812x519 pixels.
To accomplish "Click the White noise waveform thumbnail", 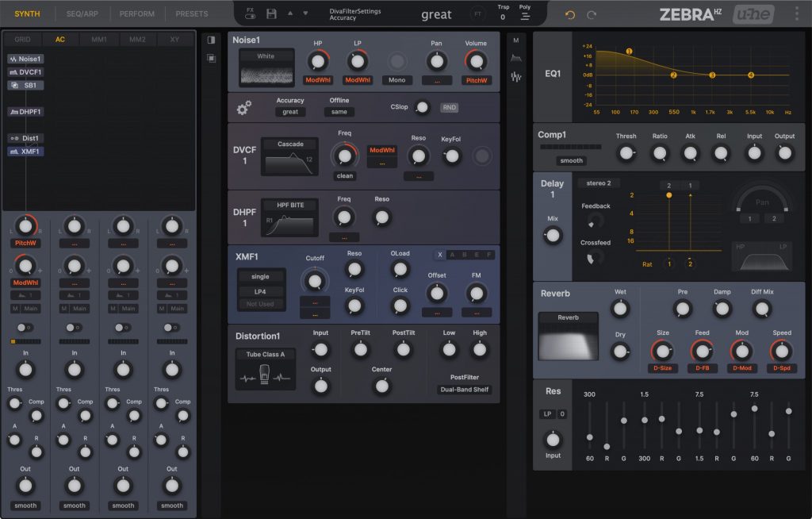I will click(x=266, y=65).
